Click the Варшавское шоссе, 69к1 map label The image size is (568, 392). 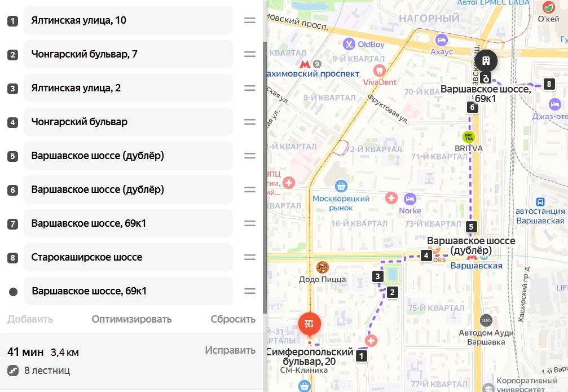(x=486, y=94)
